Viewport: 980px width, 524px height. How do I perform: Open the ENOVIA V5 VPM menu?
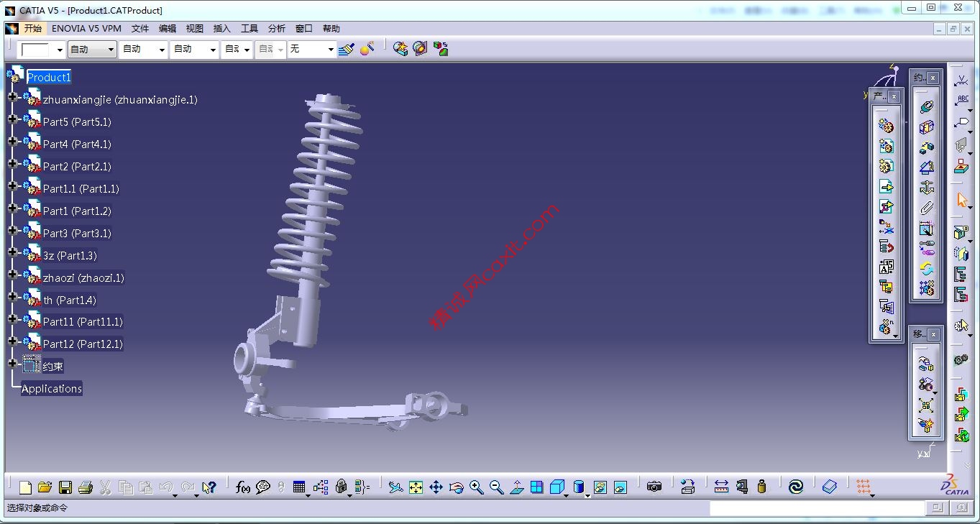click(x=86, y=28)
